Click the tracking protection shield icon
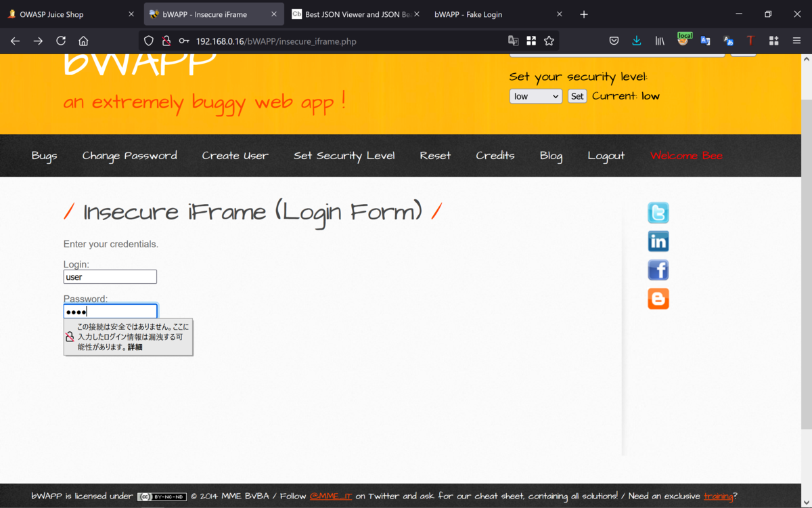This screenshot has width=812, height=508. tap(149, 41)
